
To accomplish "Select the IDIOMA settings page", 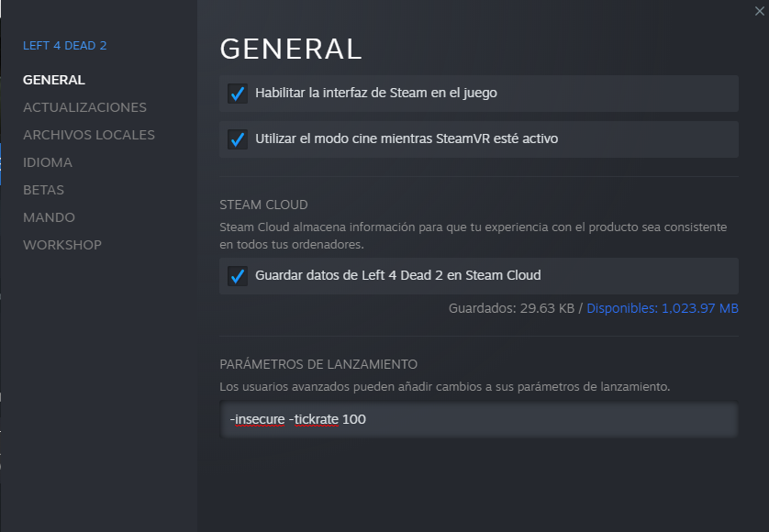I will 49,162.
